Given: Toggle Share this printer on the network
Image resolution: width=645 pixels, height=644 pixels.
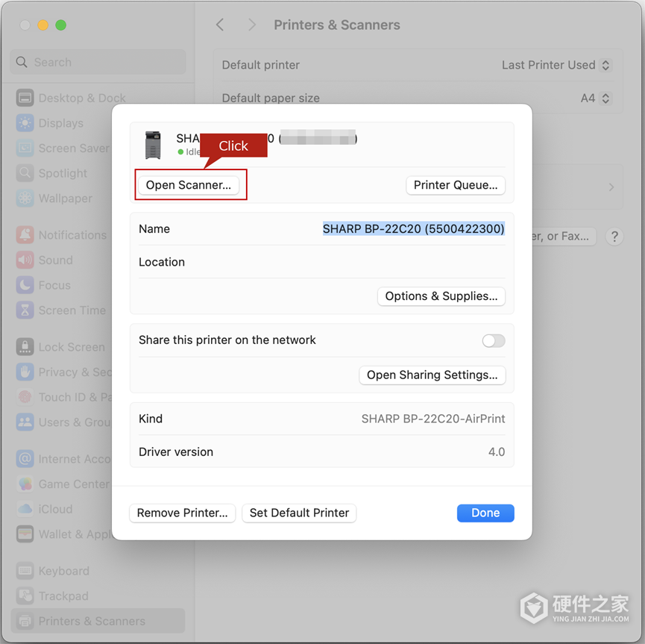Looking at the screenshot, I should tap(494, 340).
